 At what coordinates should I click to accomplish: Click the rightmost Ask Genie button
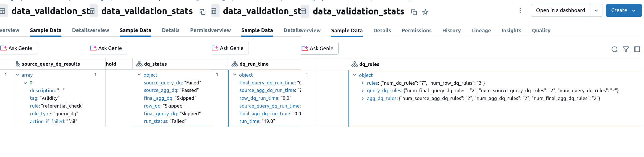[x=320, y=48]
